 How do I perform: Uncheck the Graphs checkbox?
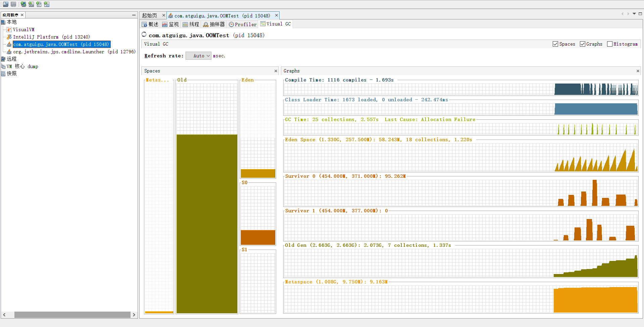point(583,44)
